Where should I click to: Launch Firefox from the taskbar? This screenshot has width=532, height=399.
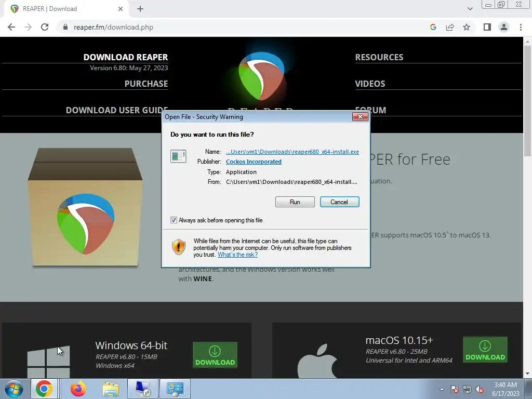(78, 389)
